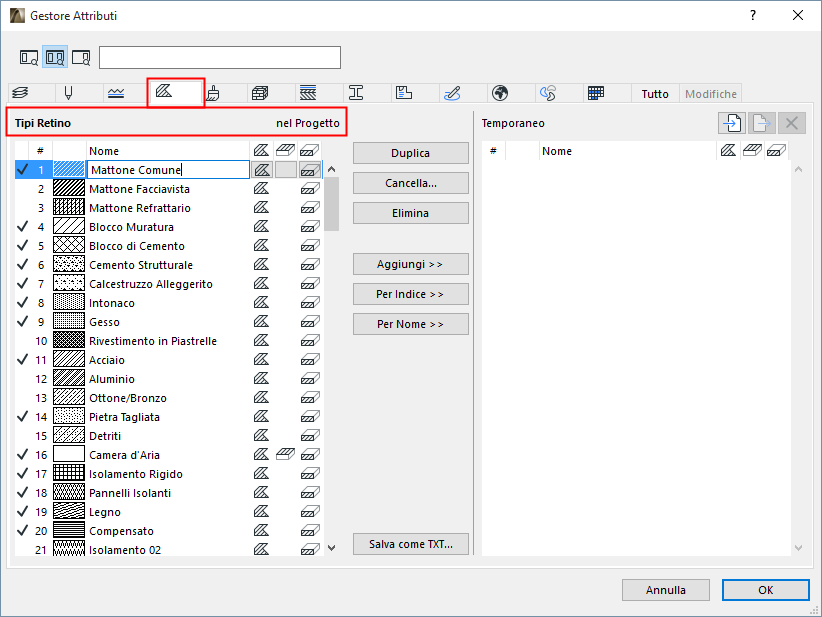Toggle checkmark for Legno
Image resolution: width=822 pixels, height=617 pixels.
pyautogui.click(x=23, y=512)
